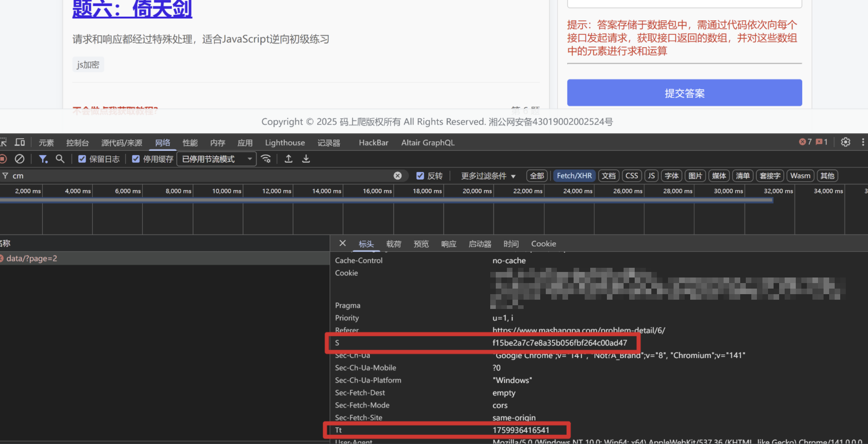The height and width of the screenshot is (444, 868).
Task: Open DevTools settings gear
Action: [x=846, y=142]
